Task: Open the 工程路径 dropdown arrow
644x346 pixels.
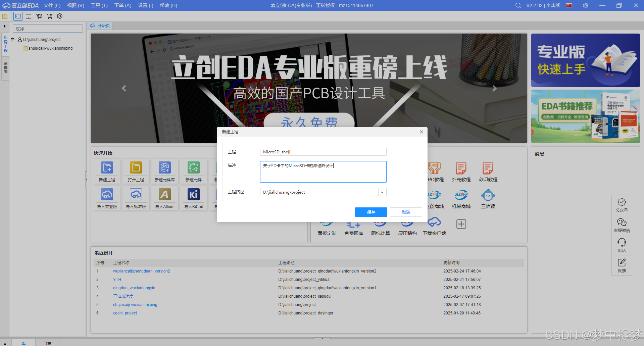Action: [382, 192]
